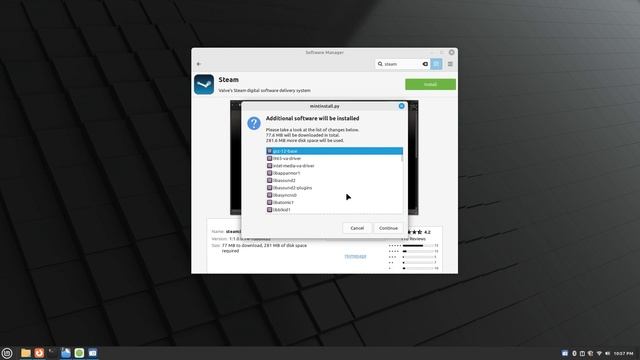The width and height of the screenshot is (640, 360).
Task: Click the system tray clock
Action: pyautogui.click(x=624, y=353)
